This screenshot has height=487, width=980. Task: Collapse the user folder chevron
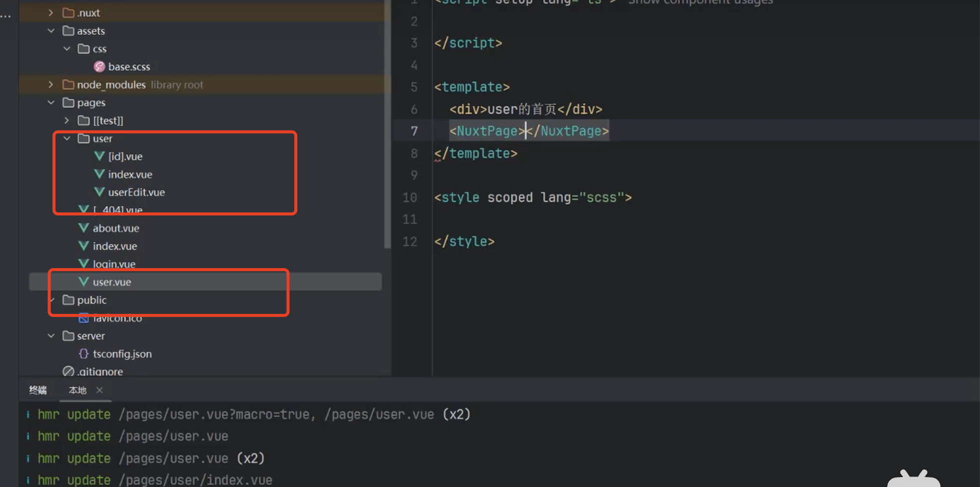click(67, 138)
